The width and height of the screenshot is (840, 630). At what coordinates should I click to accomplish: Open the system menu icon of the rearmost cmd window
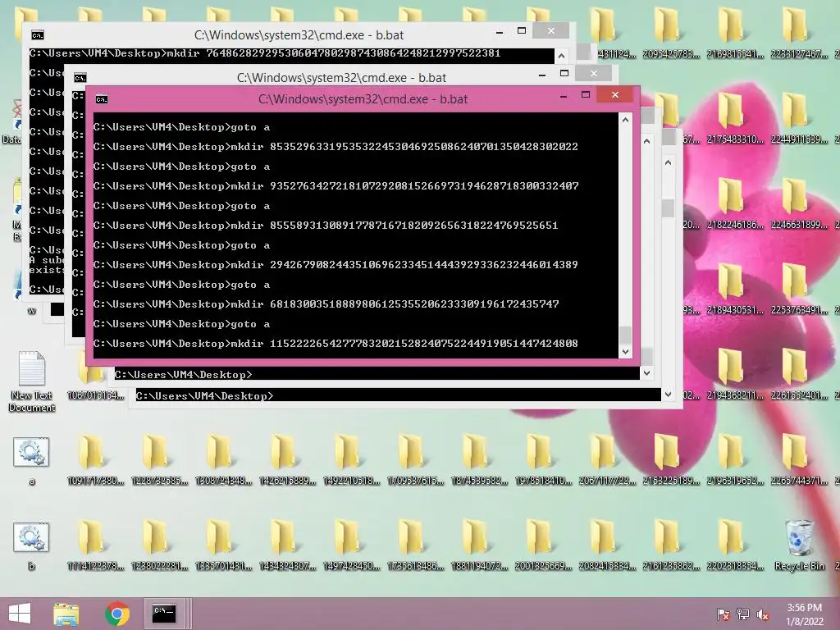click(x=37, y=35)
